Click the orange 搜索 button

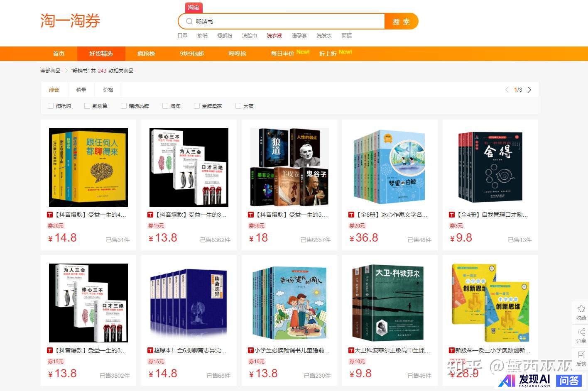[x=401, y=22]
